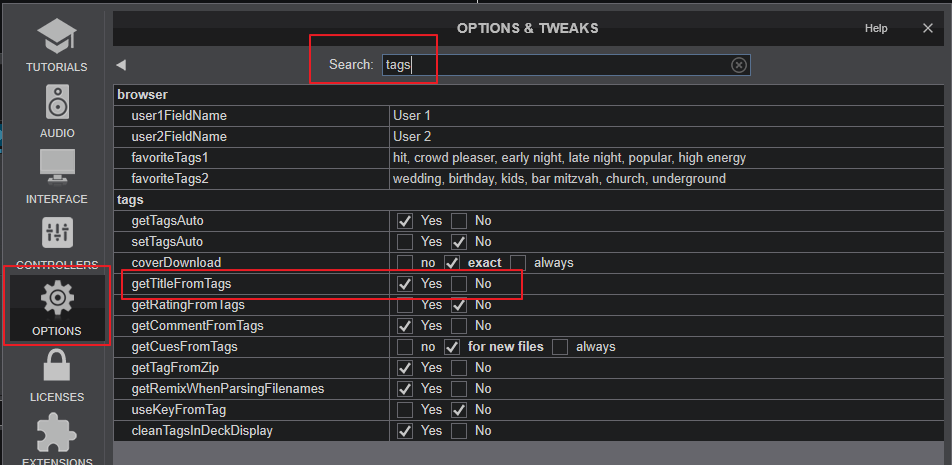Open the Licenses padlock icon

[x=57, y=365]
